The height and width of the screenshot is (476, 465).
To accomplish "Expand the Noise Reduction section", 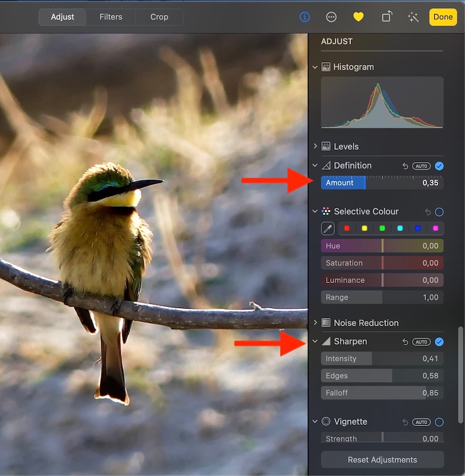I will [x=315, y=323].
